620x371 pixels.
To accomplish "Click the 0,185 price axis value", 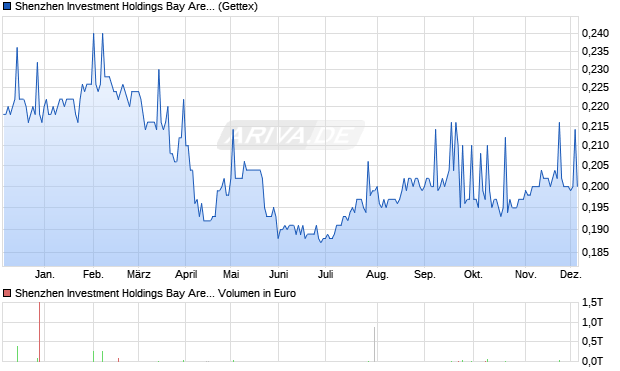I will 595,252.
